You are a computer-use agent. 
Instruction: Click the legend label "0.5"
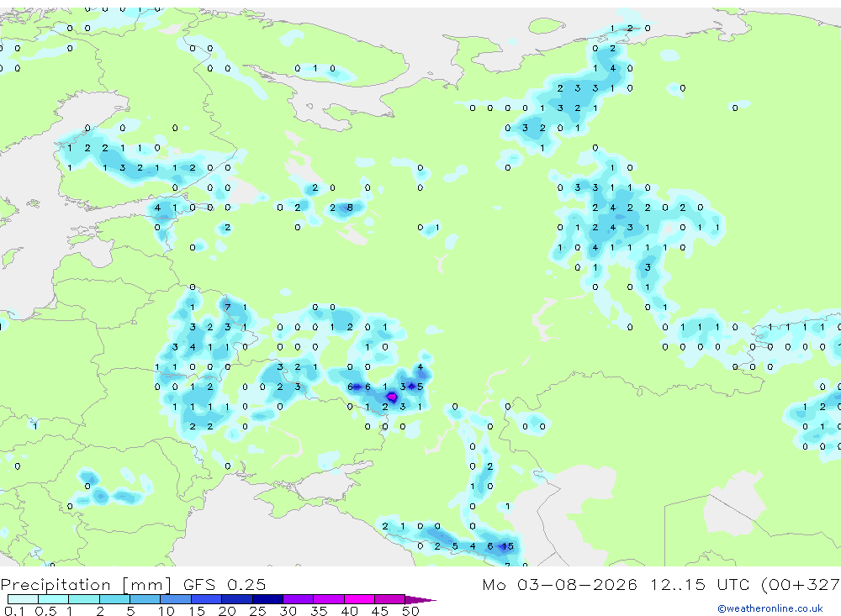45,611
